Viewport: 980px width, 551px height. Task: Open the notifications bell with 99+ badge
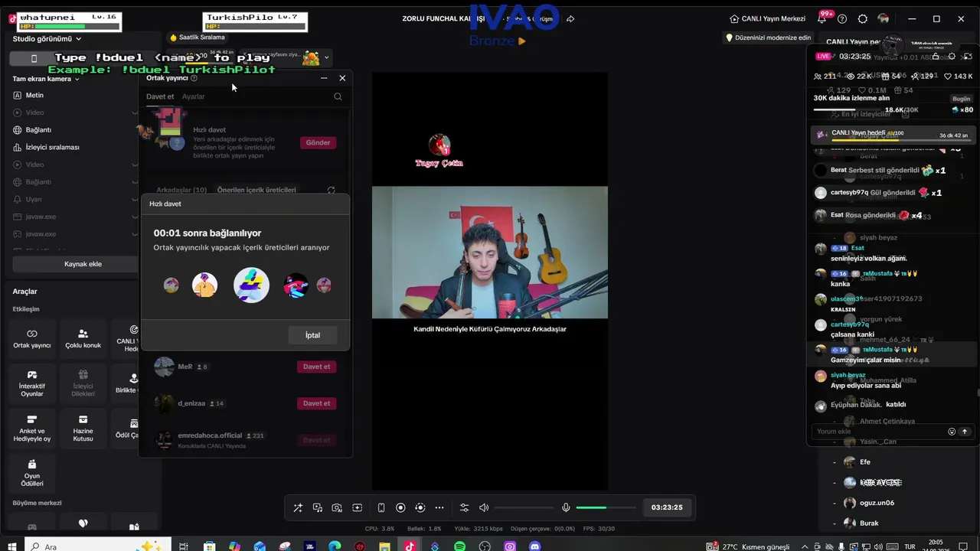pos(822,18)
